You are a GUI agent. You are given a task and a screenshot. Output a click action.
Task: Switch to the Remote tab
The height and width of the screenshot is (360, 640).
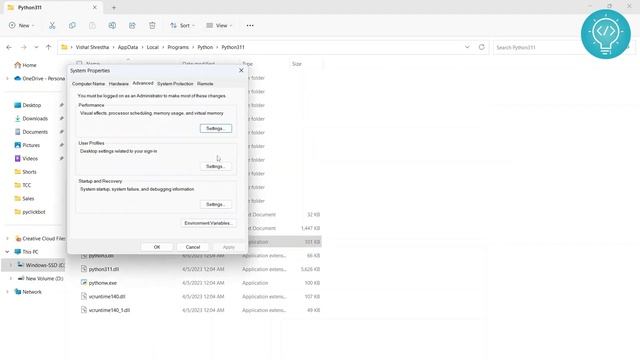(205, 84)
